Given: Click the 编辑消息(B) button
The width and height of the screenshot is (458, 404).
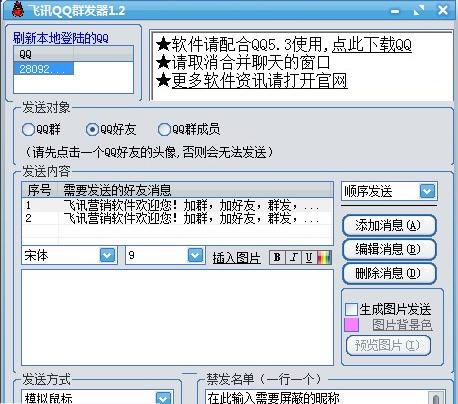Looking at the screenshot, I should point(389,250).
